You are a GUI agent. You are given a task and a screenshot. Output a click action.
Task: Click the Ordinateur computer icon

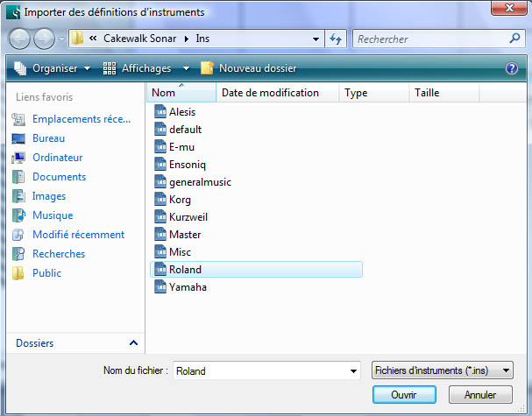[18, 158]
